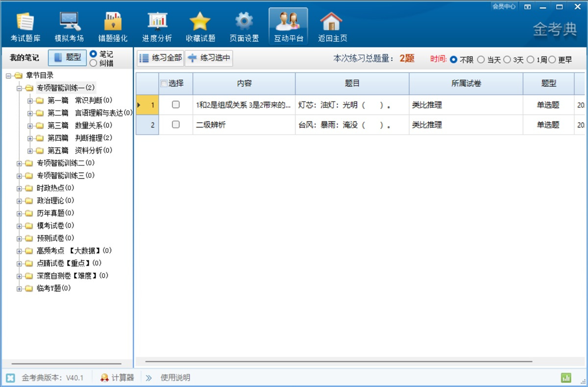Choose the 3天 time filter radio
The width and height of the screenshot is (588, 387).
[x=507, y=60]
